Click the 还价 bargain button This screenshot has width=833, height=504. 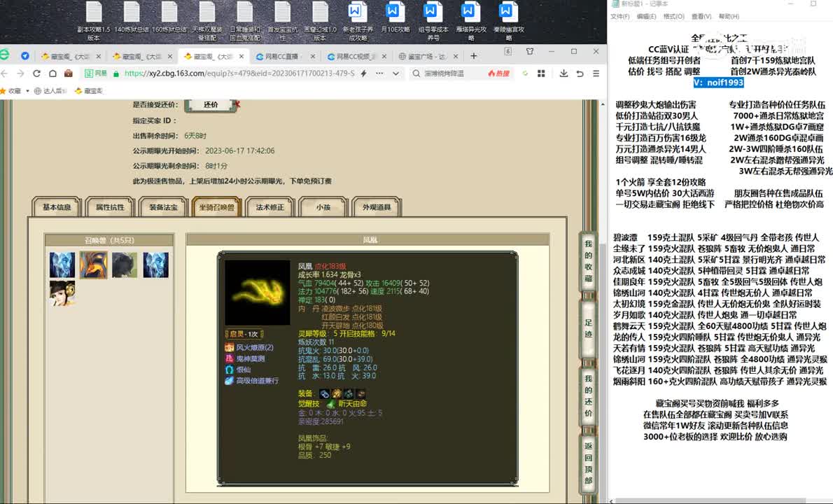point(211,104)
